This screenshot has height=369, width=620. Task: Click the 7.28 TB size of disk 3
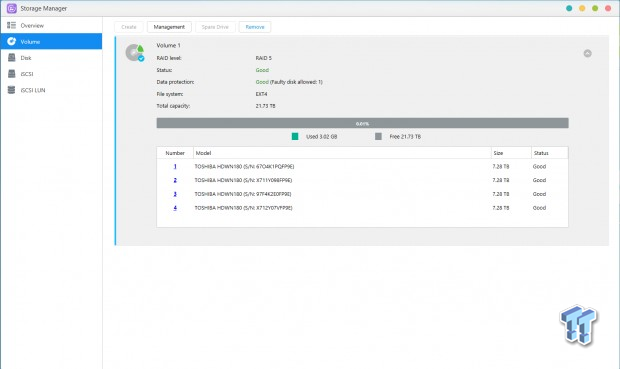pyautogui.click(x=501, y=194)
